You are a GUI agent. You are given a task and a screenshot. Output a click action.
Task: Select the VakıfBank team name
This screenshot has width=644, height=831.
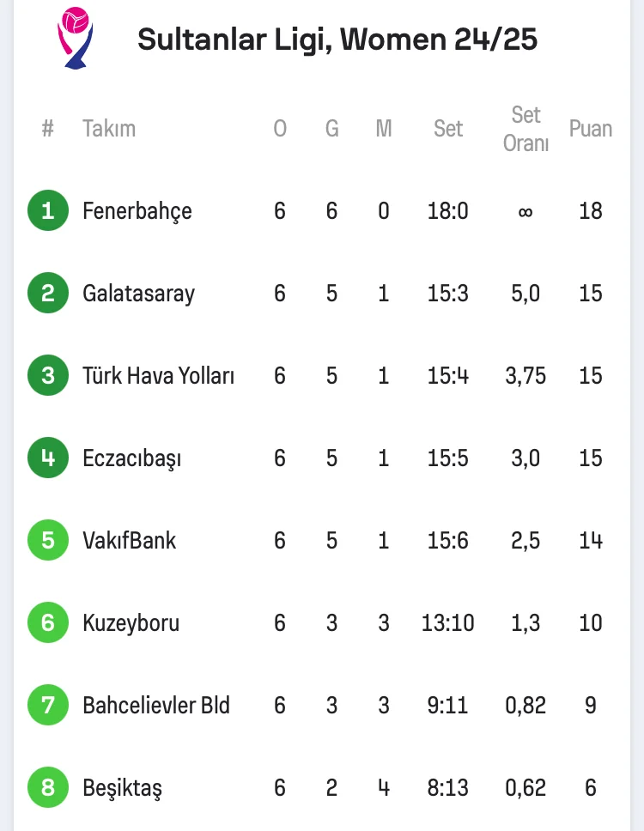(x=130, y=541)
